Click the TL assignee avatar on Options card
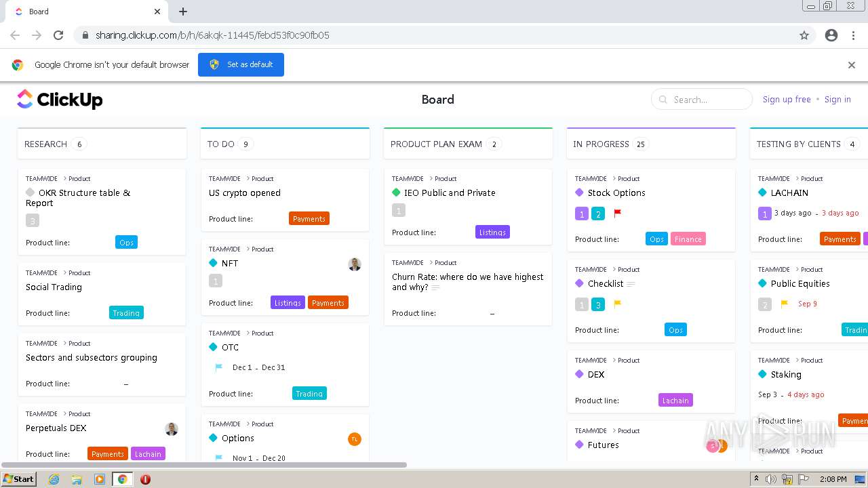Viewport: 868px width, 488px height. click(x=355, y=439)
